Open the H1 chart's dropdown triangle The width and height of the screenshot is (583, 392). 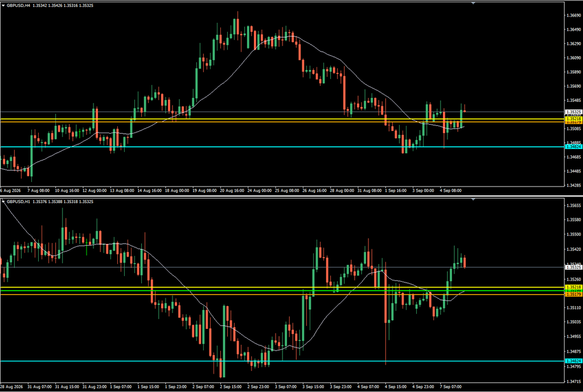click(3, 202)
